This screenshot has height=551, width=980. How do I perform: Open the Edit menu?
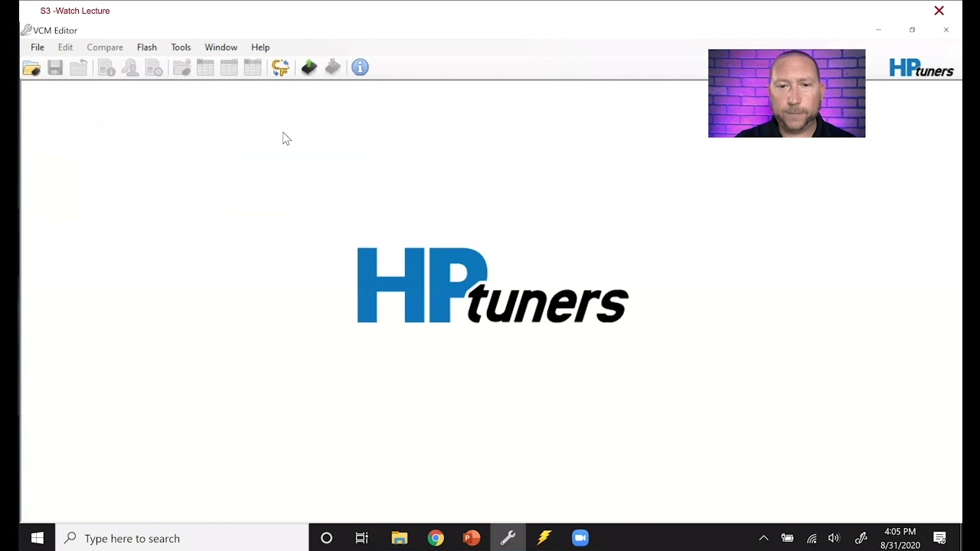coord(65,47)
